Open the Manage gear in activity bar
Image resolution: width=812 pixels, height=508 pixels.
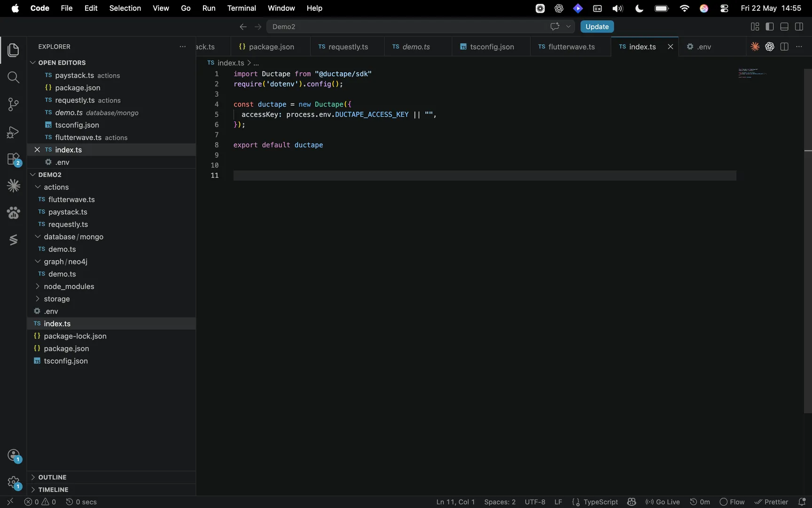click(14, 483)
